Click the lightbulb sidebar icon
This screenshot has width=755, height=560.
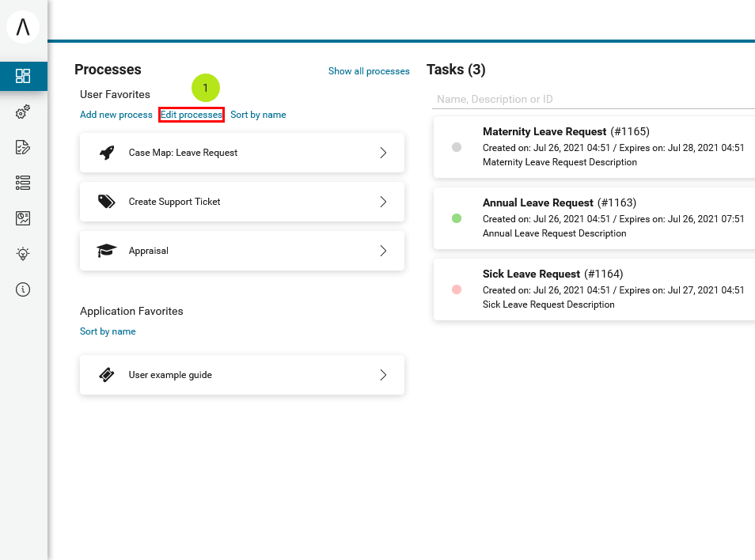[x=23, y=254]
